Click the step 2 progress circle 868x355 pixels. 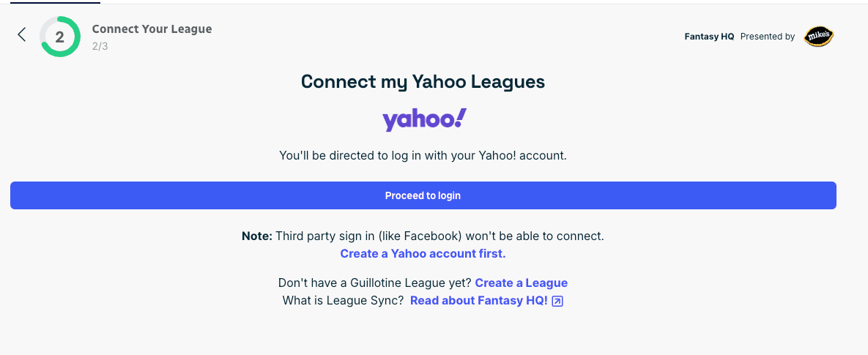pos(60,37)
